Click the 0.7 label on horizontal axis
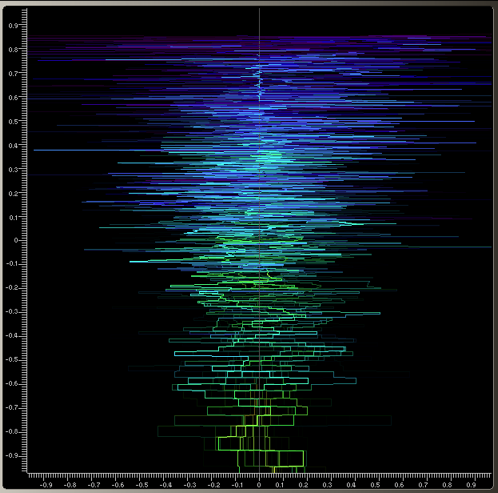Screen dimensions: 498x493 pos(423,485)
